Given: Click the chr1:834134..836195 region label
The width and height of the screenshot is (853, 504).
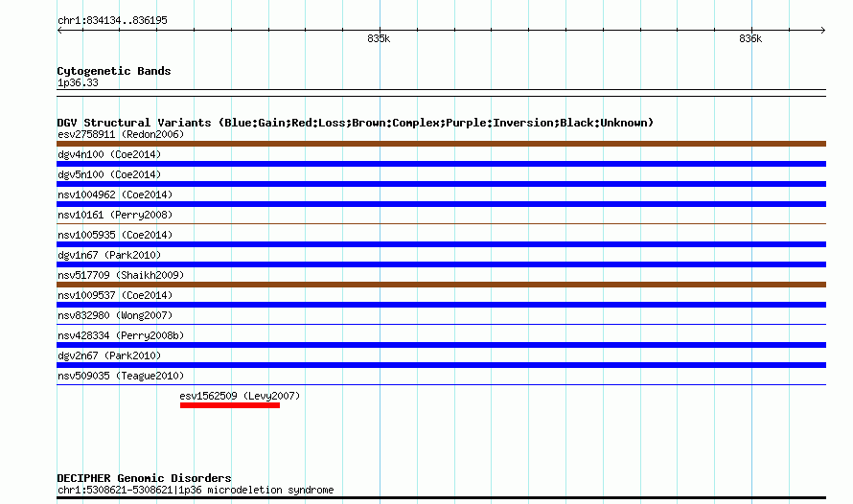Looking at the screenshot, I should (x=112, y=20).
